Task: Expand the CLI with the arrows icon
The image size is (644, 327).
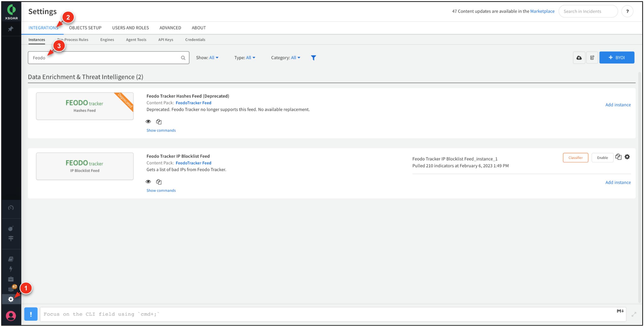Action: point(634,315)
